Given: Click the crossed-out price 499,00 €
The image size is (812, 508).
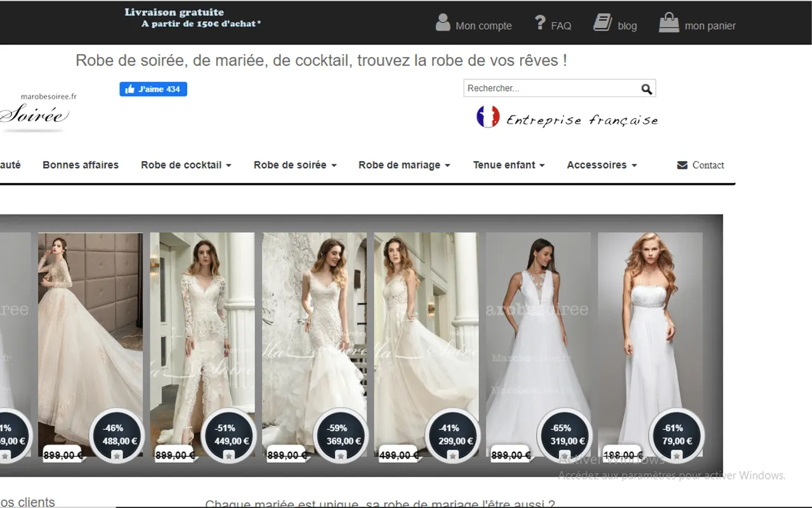Looking at the screenshot, I should point(398,455).
